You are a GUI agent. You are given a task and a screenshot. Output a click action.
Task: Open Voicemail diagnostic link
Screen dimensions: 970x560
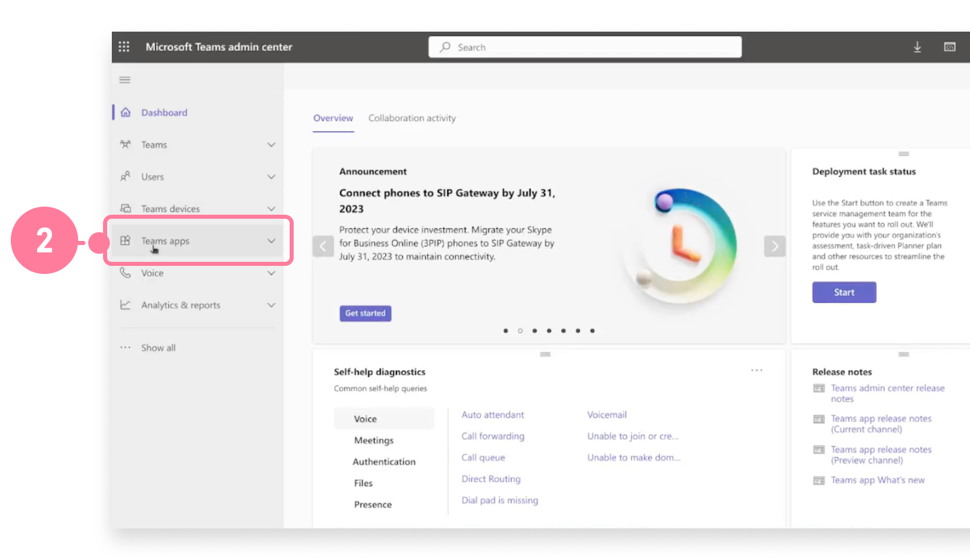[607, 415]
